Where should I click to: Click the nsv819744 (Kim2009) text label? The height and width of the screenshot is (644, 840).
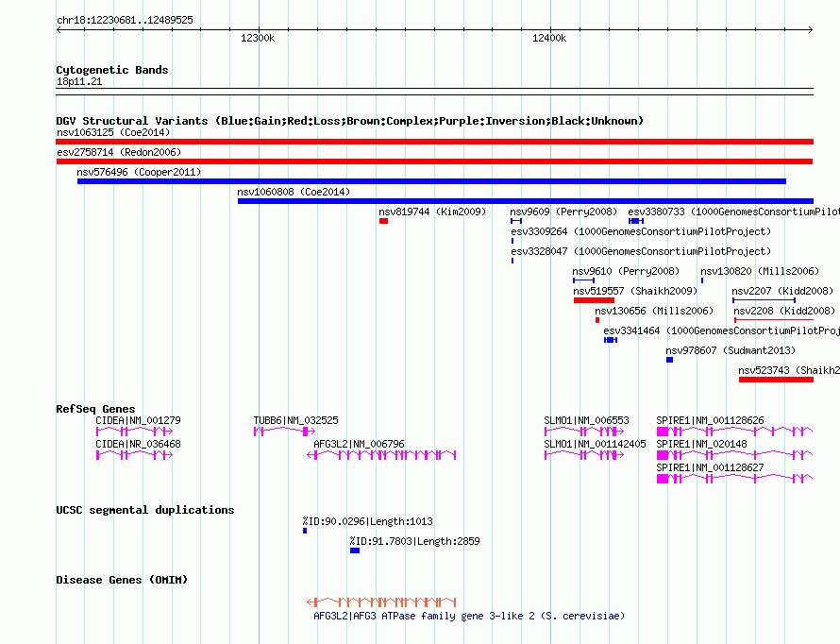pyautogui.click(x=432, y=212)
